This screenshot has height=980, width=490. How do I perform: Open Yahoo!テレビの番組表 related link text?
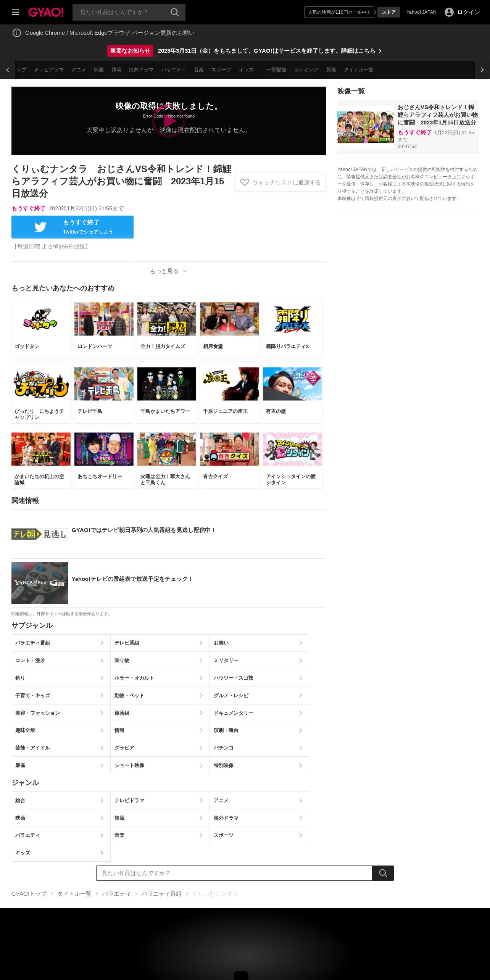[132, 579]
